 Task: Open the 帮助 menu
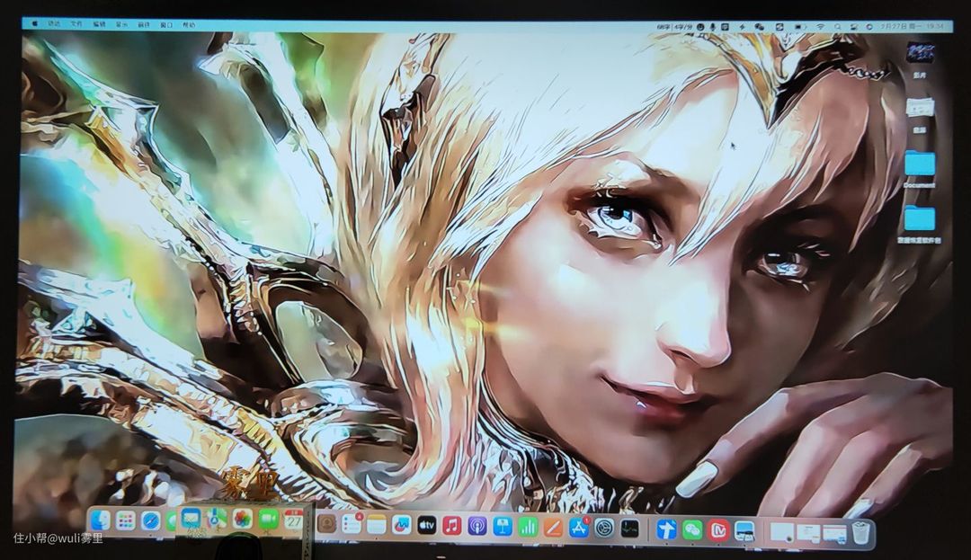pyautogui.click(x=189, y=25)
